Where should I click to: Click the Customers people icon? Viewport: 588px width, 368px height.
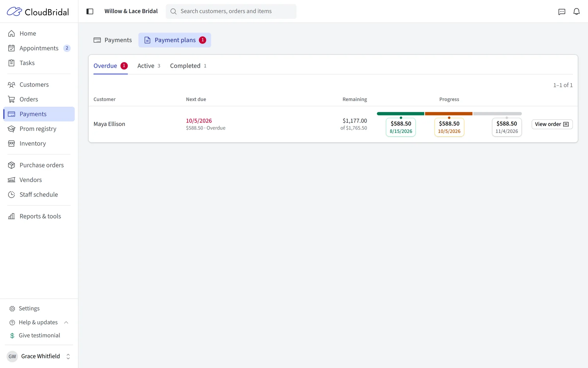pos(12,85)
